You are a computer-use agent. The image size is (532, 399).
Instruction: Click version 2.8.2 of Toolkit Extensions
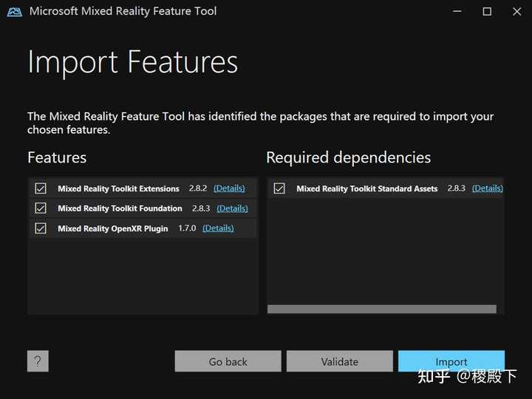pyautogui.click(x=198, y=188)
